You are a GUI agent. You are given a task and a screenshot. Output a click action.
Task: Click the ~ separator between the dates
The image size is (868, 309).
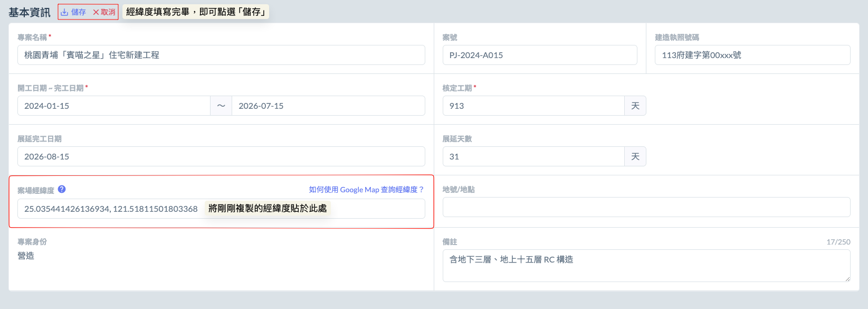(x=221, y=106)
